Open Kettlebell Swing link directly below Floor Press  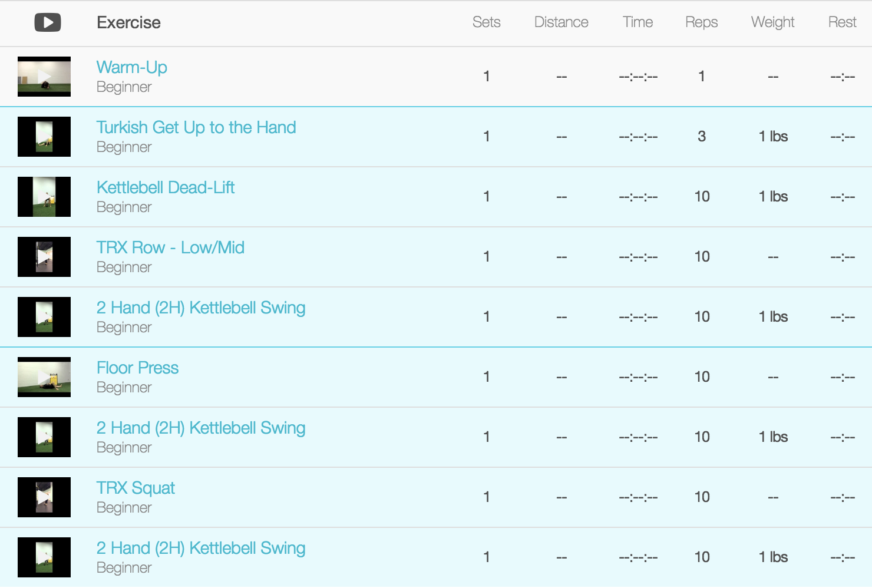(201, 428)
